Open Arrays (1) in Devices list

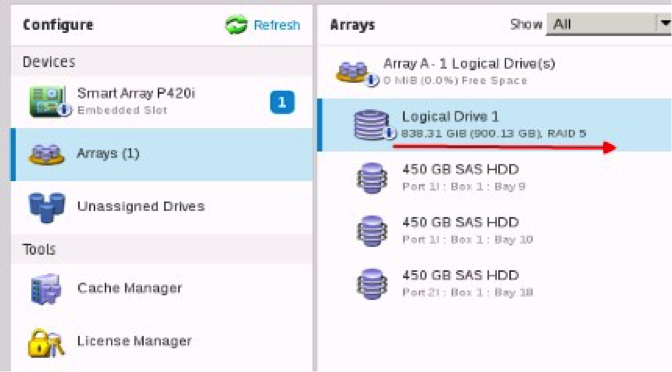pos(162,154)
